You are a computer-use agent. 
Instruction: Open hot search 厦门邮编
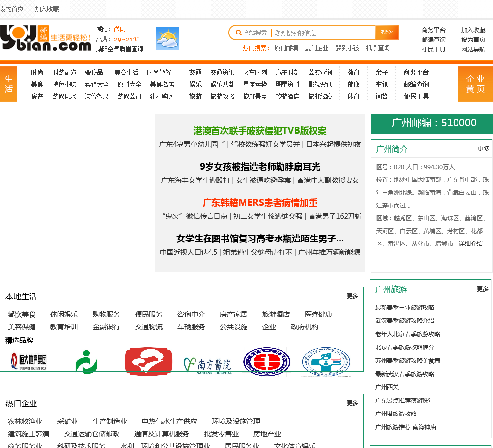coord(286,48)
